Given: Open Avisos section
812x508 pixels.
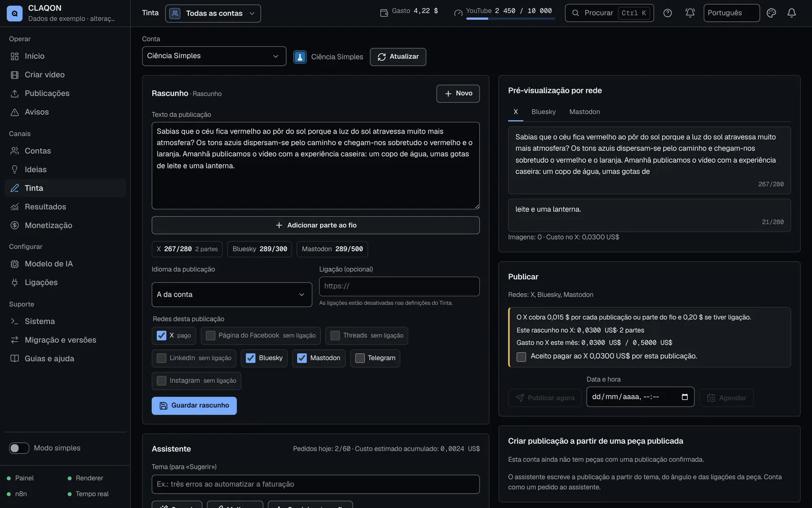Looking at the screenshot, I should coord(65,112).
